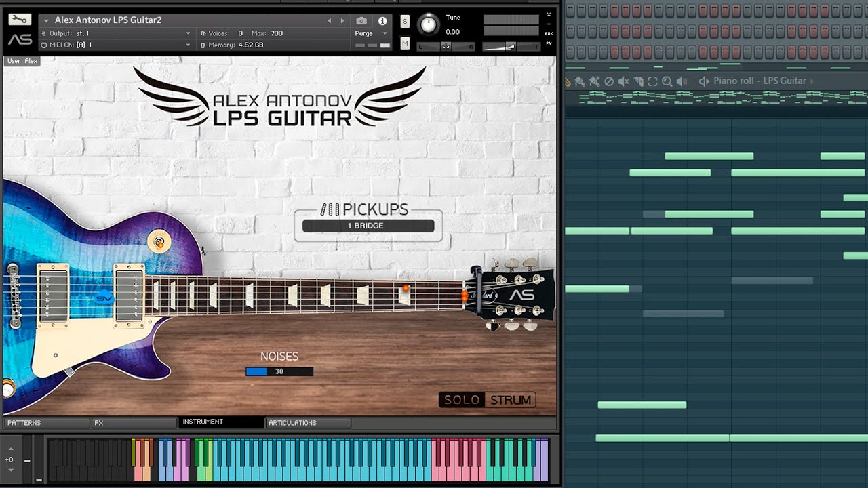This screenshot has width=868, height=488.
Task: Open the PATTERNS tab
Action: tap(46, 423)
